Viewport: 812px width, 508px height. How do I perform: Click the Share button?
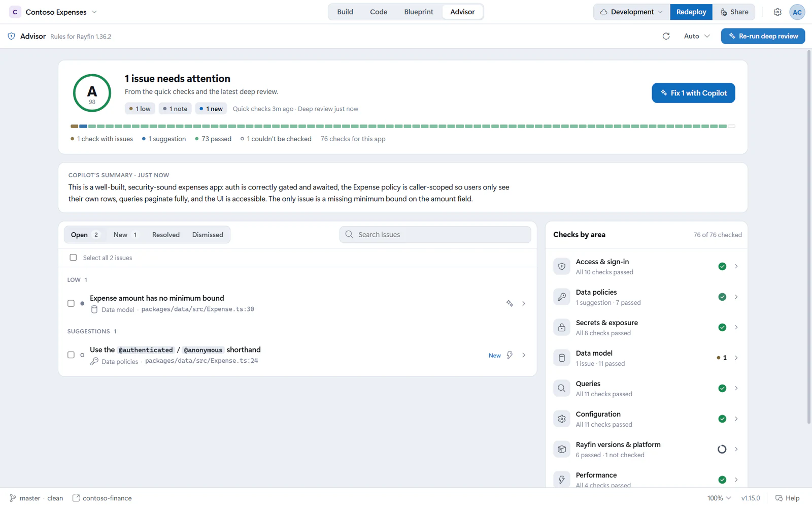(x=734, y=12)
